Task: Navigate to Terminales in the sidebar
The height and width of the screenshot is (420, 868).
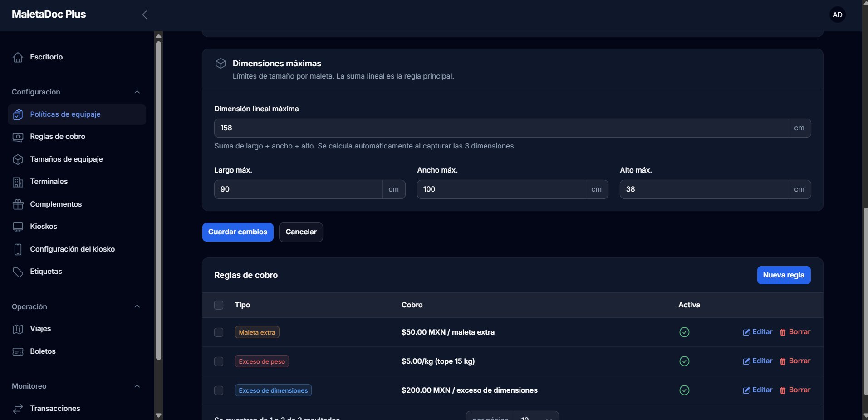Action: [77, 182]
